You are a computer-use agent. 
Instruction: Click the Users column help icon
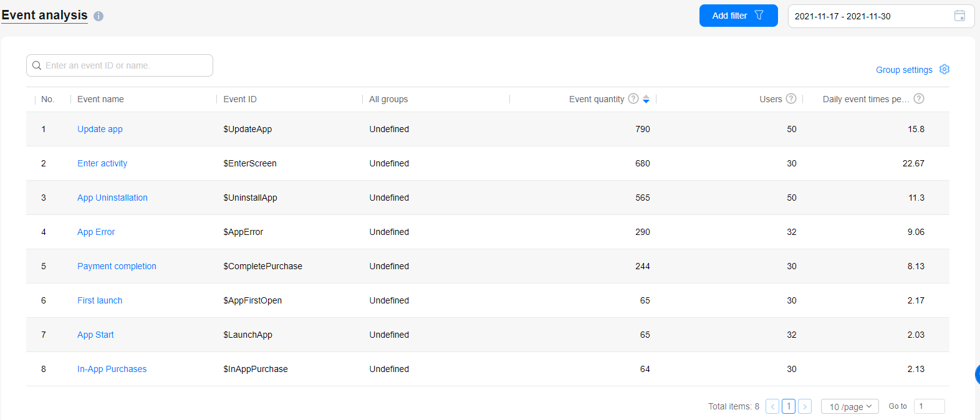(x=791, y=98)
